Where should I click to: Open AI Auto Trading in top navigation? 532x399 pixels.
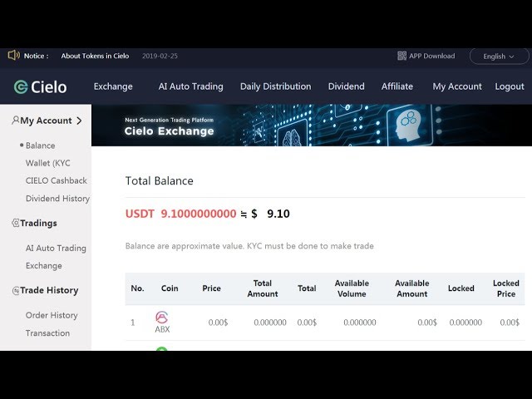(x=190, y=86)
